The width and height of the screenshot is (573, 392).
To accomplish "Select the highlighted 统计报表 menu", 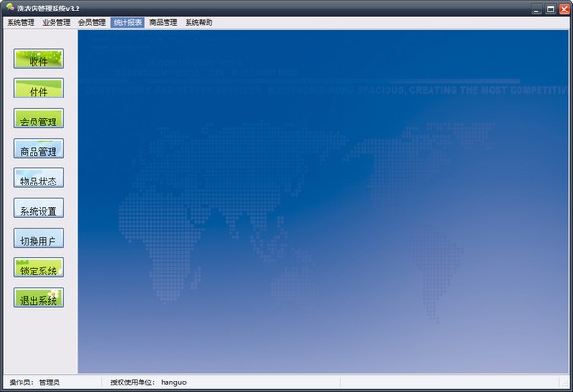I will point(127,23).
